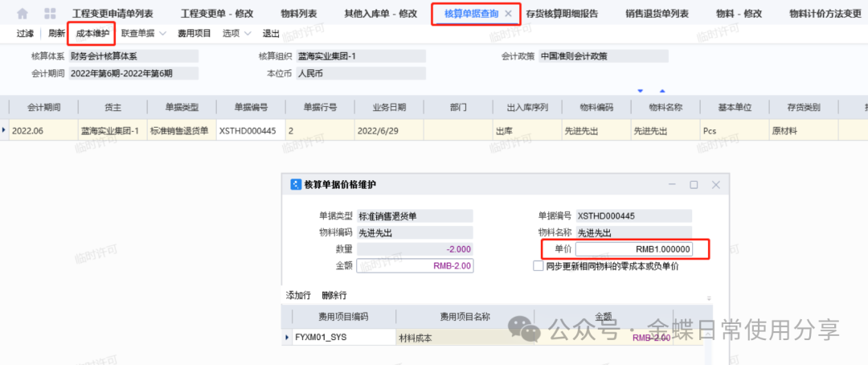The image size is (868, 365).
Task: Click the 成本维护 toolbar button
Action: pyautogui.click(x=92, y=33)
